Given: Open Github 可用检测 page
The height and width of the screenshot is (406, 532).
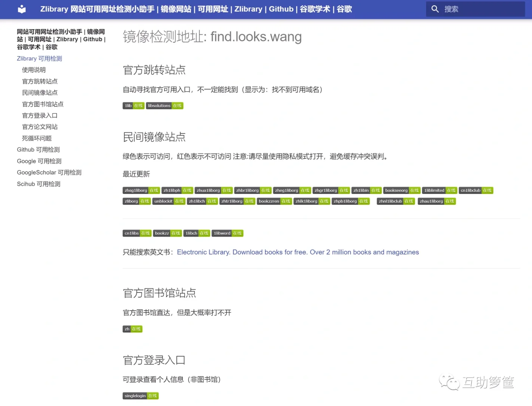Looking at the screenshot, I should [38, 150].
